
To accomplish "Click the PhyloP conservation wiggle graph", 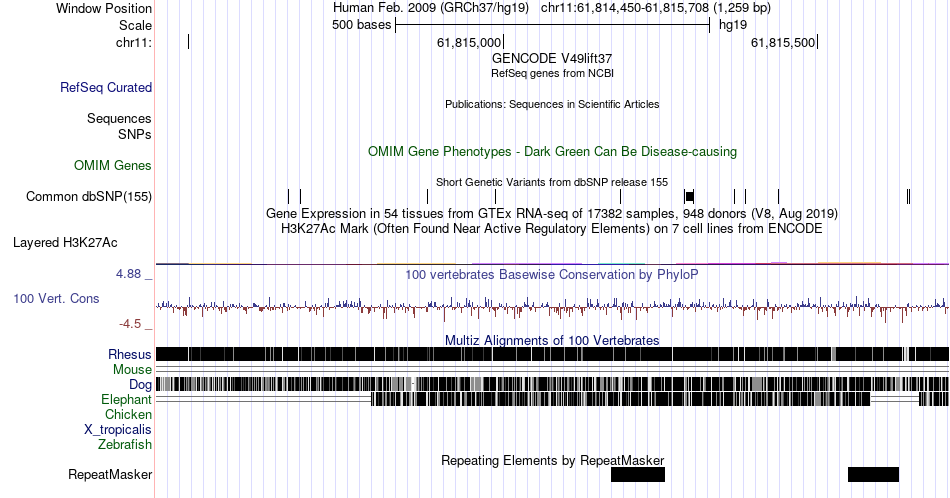I will tap(553, 308).
